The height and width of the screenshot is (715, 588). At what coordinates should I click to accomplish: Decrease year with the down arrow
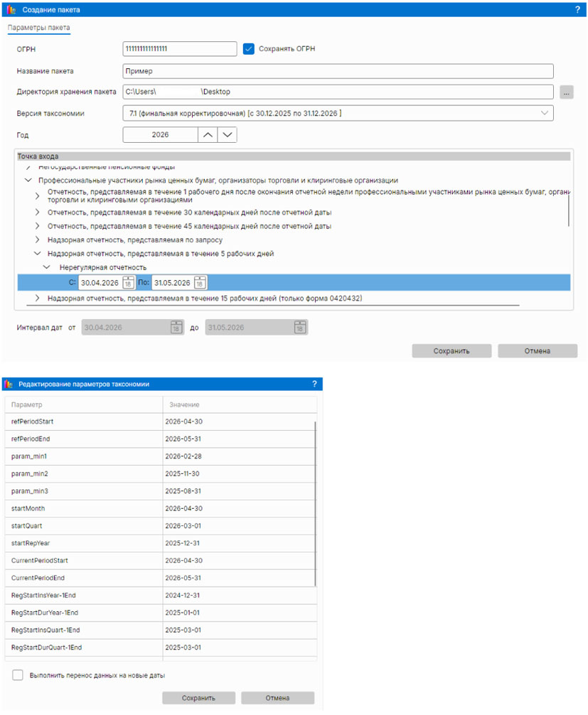point(227,134)
